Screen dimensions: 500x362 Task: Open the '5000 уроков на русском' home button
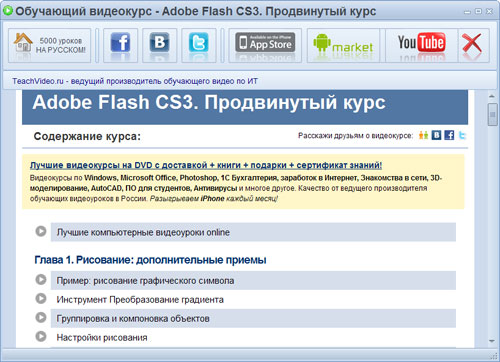pos(49,45)
